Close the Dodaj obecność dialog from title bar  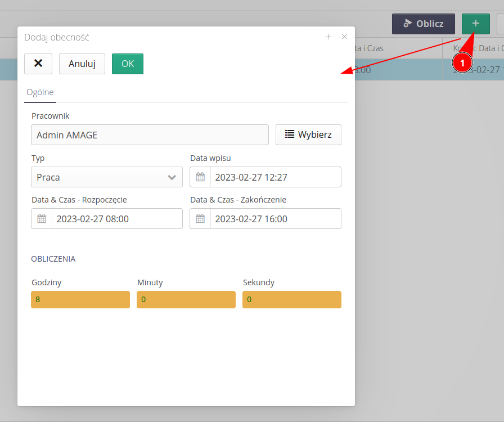coord(345,37)
